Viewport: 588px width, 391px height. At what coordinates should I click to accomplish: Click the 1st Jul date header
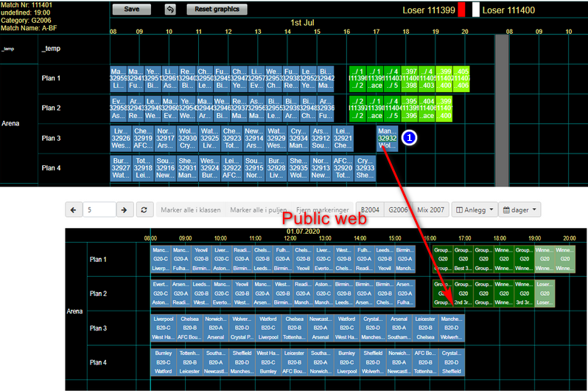click(302, 23)
